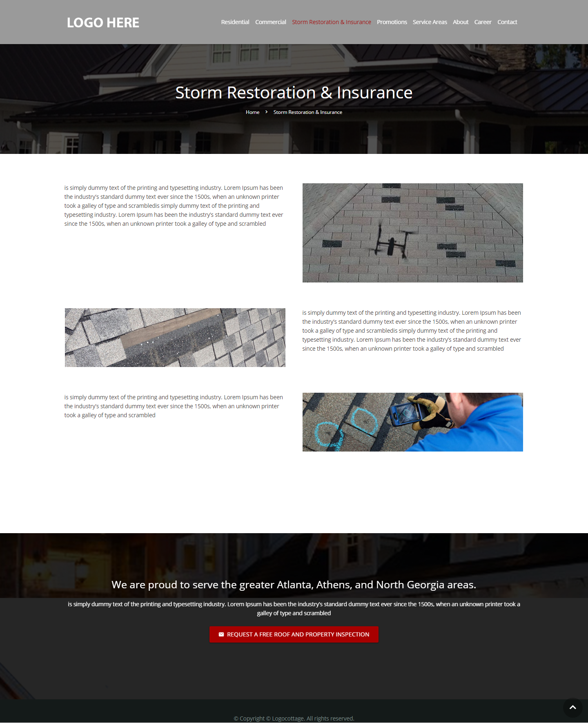Open the About page from the header
This screenshot has width=588, height=723.
coord(460,22)
